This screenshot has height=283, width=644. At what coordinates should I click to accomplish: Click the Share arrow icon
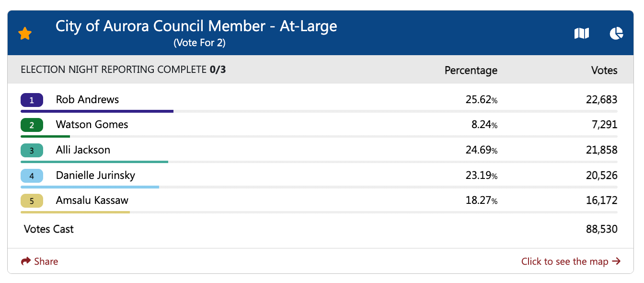click(x=26, y=261)
